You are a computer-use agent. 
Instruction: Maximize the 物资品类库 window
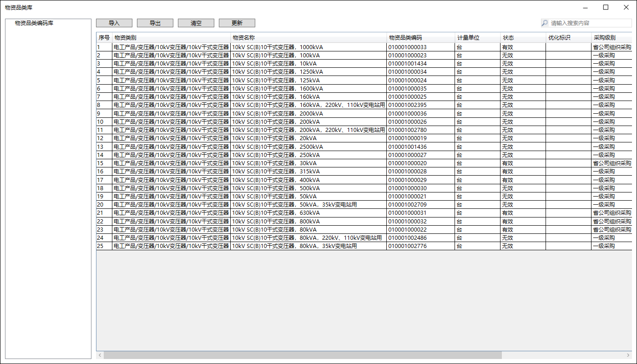[x=606, y=7]
